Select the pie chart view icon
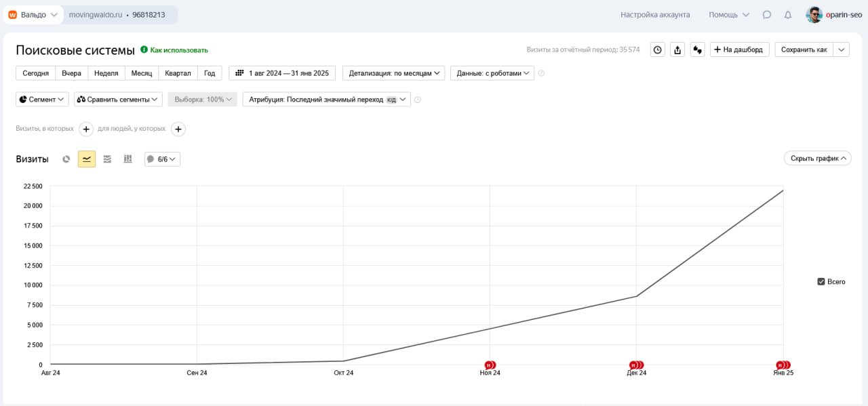This screenshot has width=868, height=406. (x=66, y=159)
